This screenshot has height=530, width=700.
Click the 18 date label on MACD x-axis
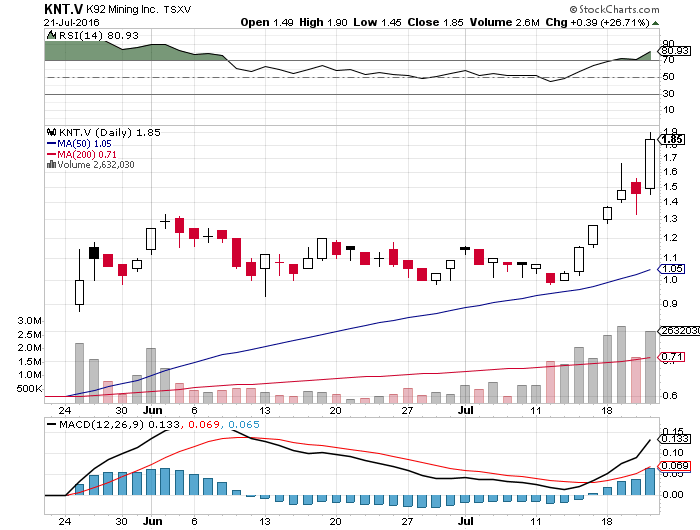coord(606,521)
